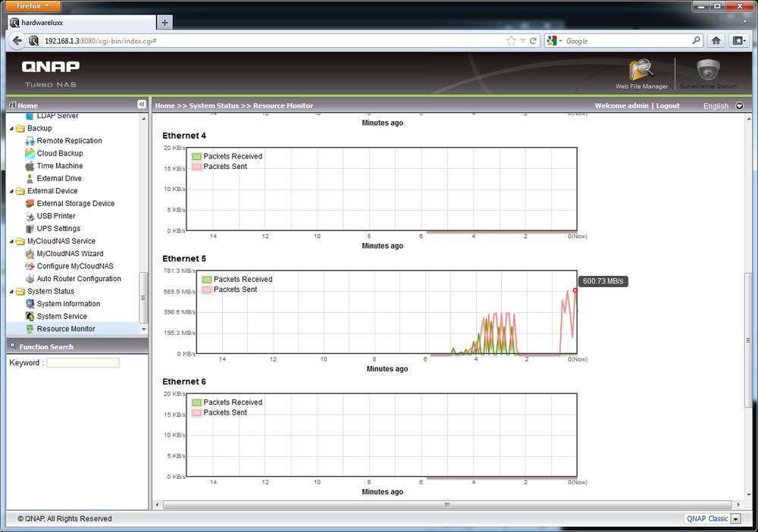This screenshot has width=758, height=532.
Task: Click the Home house icon in sidebar
Action: point(13,105)
